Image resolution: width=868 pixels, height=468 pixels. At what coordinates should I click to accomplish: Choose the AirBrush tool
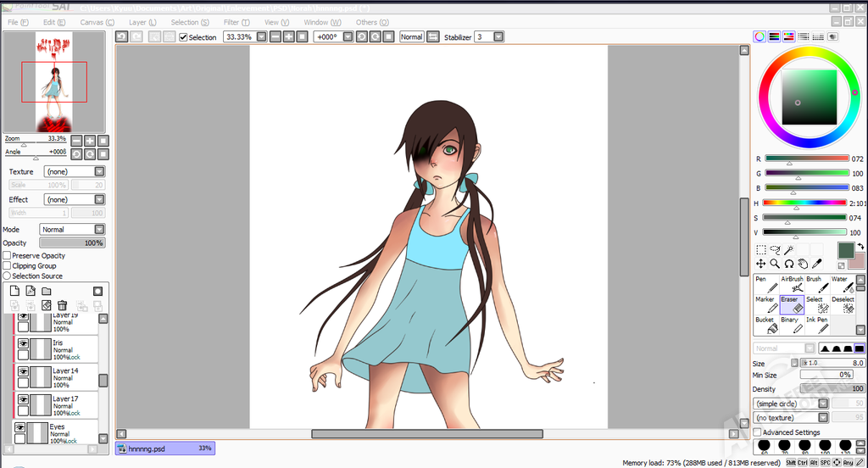pos(791,285)
